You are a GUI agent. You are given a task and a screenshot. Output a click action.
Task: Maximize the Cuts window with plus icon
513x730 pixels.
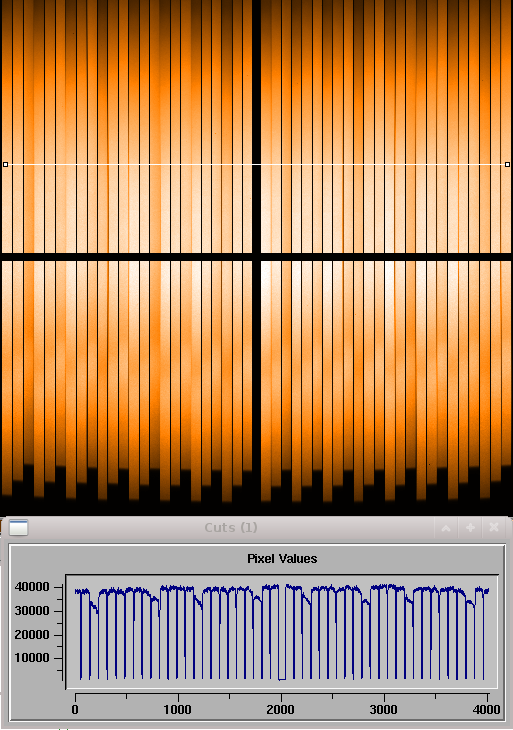click(x=470, y=527)
